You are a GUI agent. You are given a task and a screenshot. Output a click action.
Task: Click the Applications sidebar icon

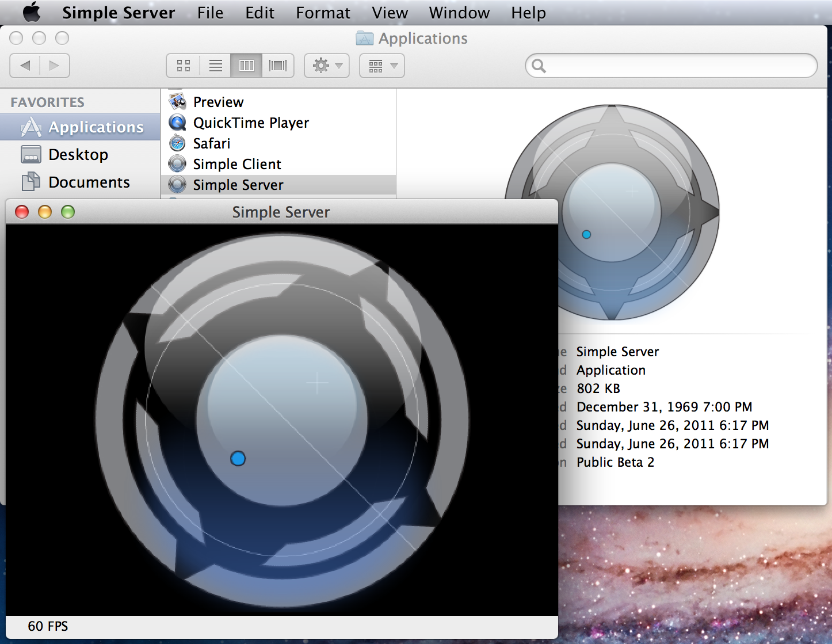pos(31,127)
